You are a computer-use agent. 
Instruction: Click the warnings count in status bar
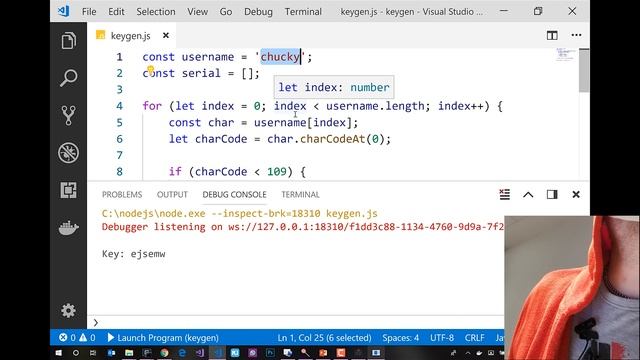pos(87,338)
